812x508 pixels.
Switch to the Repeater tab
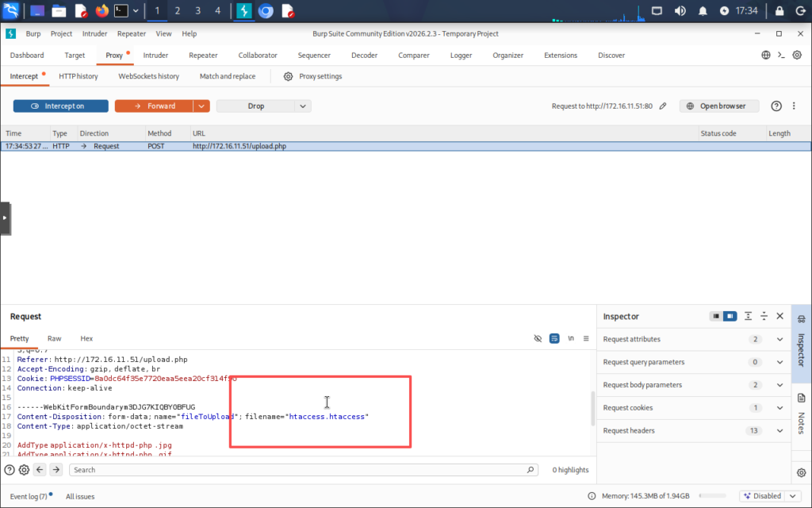[203, 55]
